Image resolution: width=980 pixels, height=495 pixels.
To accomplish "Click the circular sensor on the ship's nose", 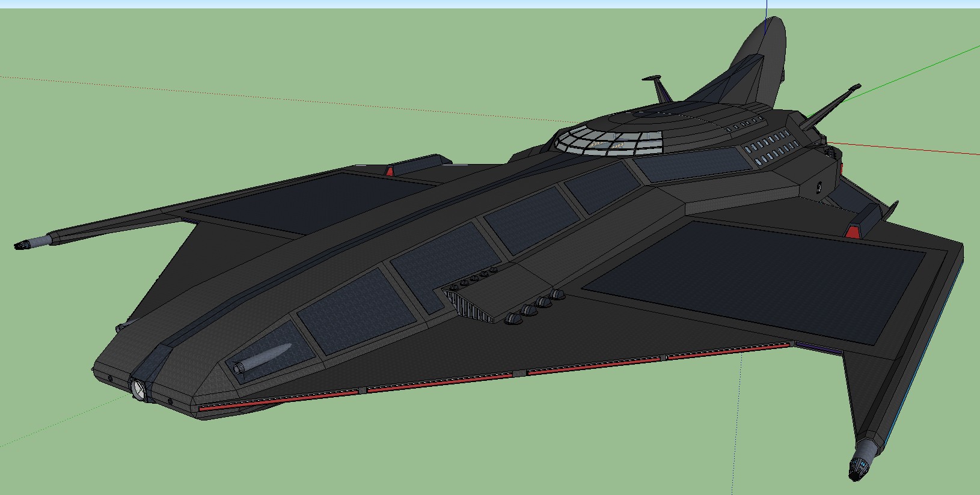I will 139,389.
